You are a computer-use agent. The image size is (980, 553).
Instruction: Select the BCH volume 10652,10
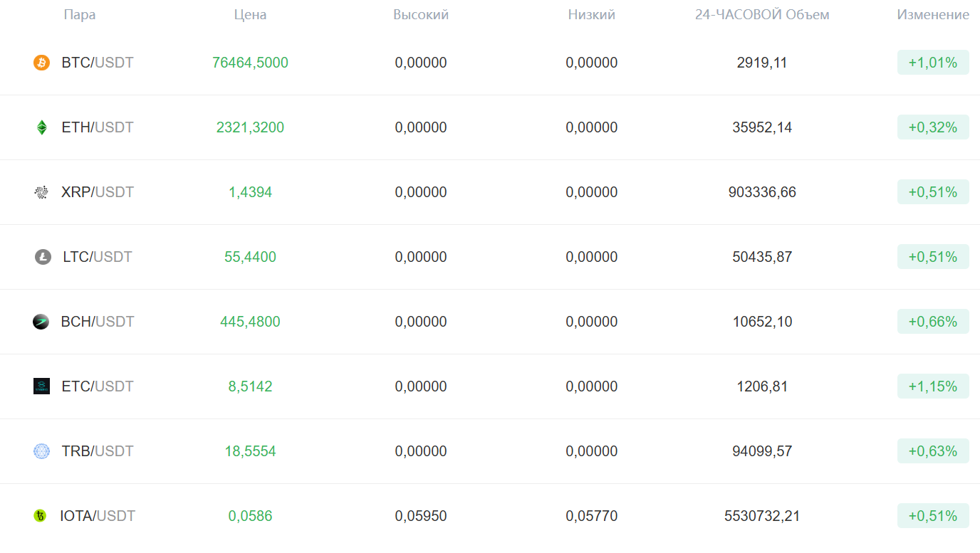(762, 322)
